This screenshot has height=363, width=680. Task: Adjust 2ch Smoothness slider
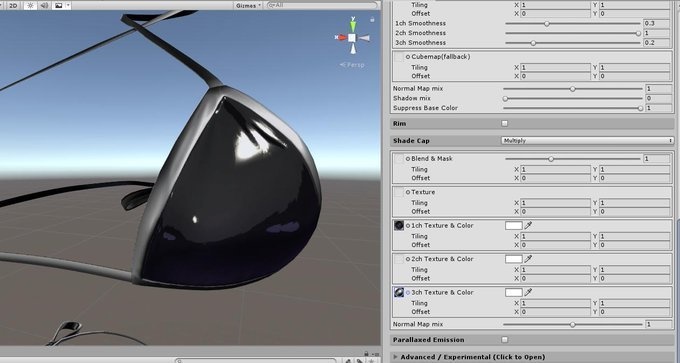pos(572,33)
